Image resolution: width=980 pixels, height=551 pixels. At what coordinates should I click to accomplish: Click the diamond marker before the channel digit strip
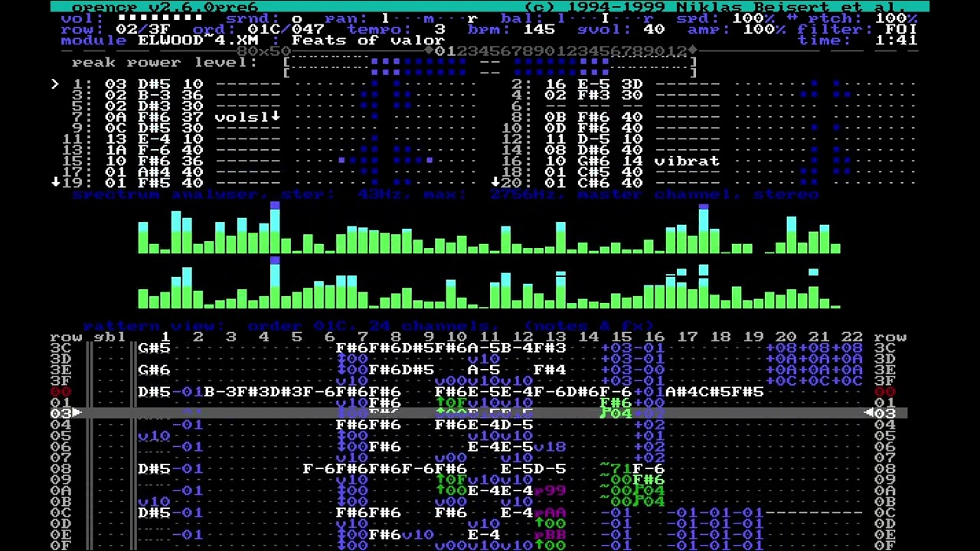(429, 51)
